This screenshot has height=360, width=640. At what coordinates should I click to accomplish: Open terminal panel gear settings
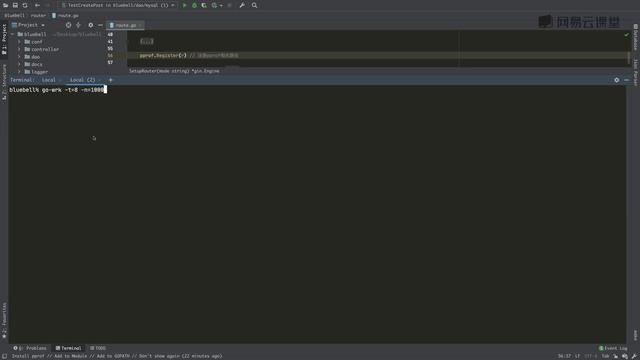coord(617,80)
